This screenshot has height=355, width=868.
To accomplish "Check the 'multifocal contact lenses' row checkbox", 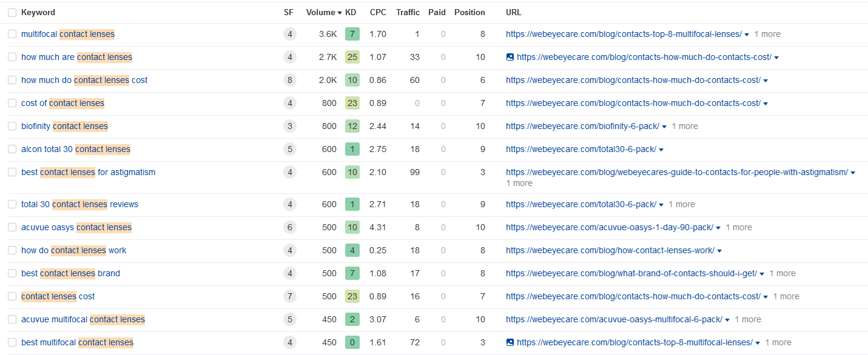I will 12,34.
